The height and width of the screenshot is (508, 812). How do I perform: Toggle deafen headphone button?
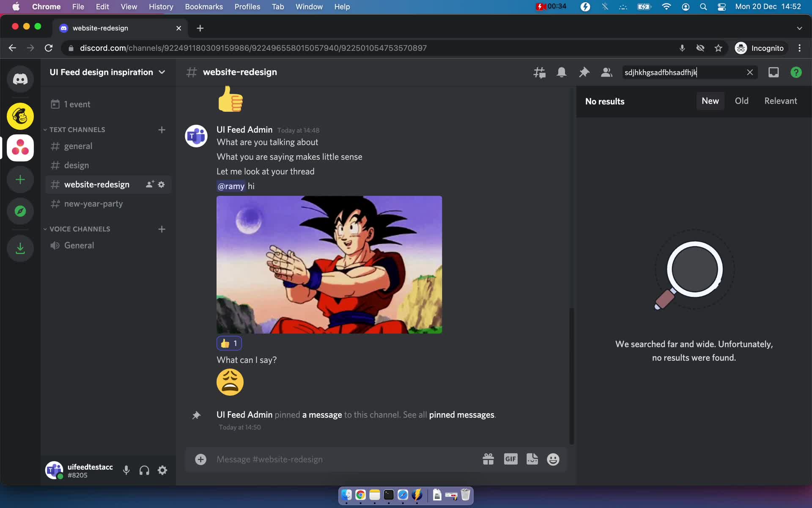[x=144, y=471]
